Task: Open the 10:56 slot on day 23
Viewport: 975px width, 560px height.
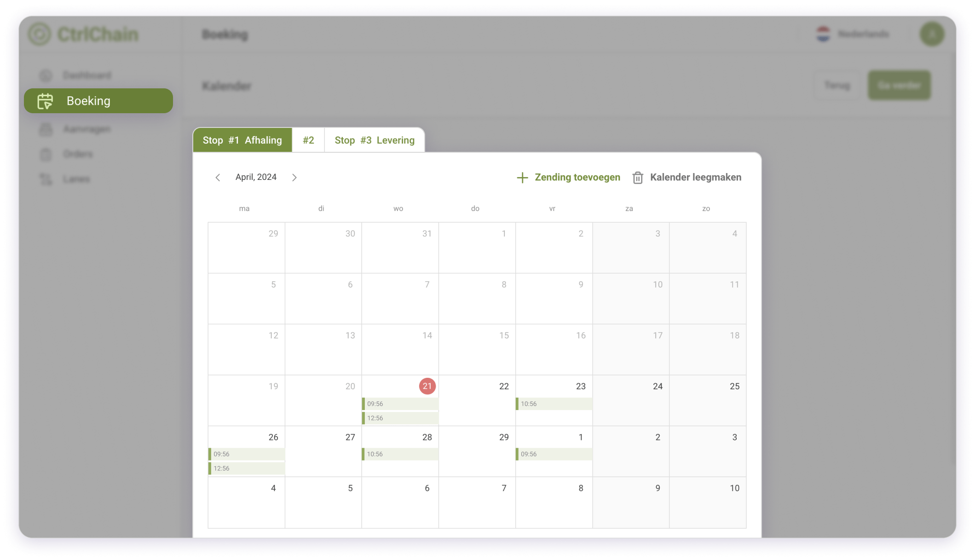Action: pos(554,404)
